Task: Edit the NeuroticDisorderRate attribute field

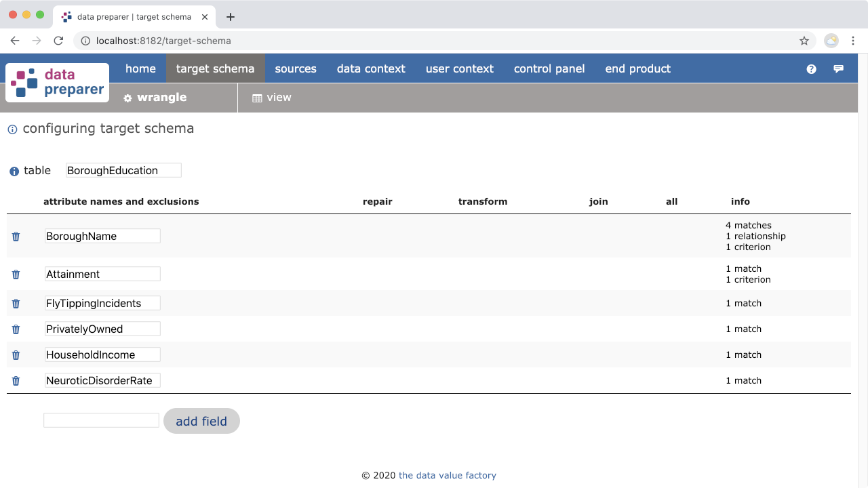Action: pos(103,380)
